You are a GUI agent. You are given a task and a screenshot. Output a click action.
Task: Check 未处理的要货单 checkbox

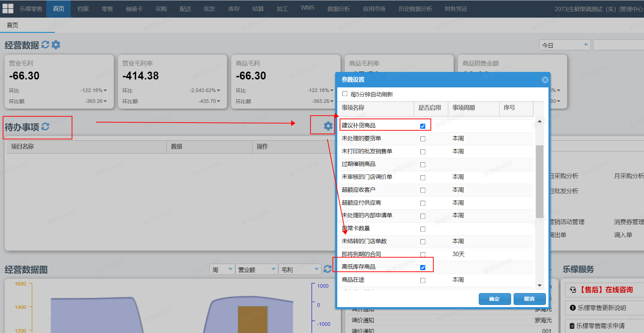pos(423,139)
